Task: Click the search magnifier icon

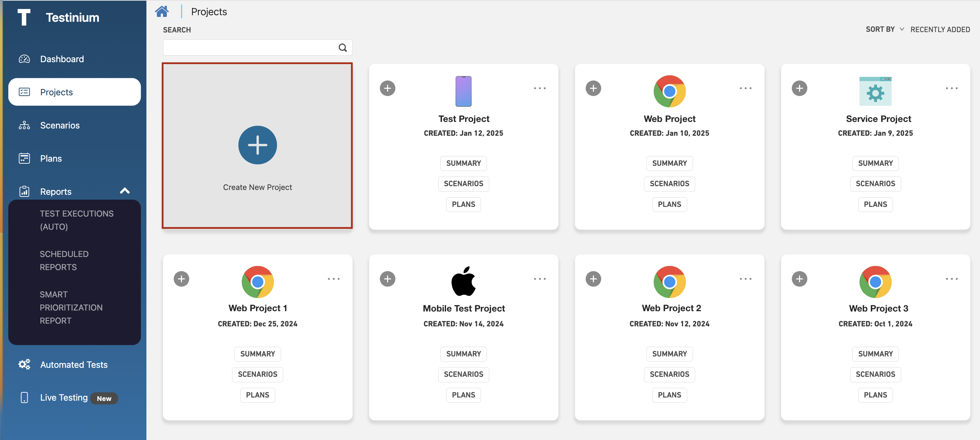Action: 343,48
